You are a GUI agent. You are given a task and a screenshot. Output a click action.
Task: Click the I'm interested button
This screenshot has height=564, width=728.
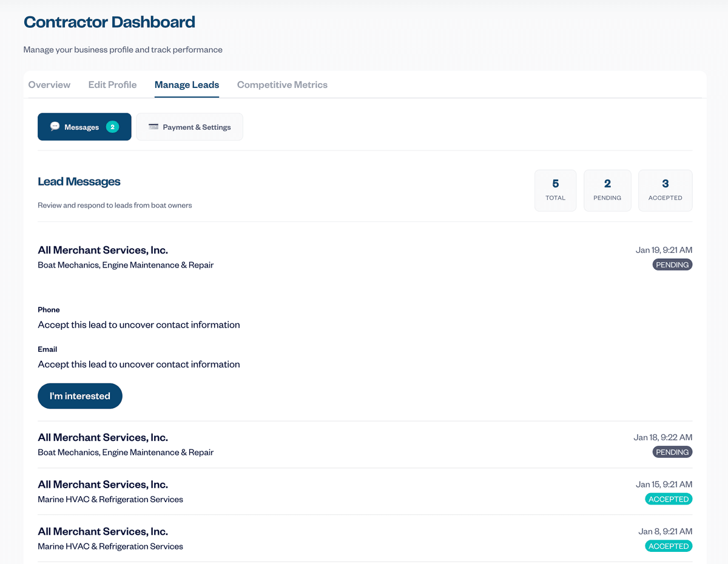coord(79,395)
